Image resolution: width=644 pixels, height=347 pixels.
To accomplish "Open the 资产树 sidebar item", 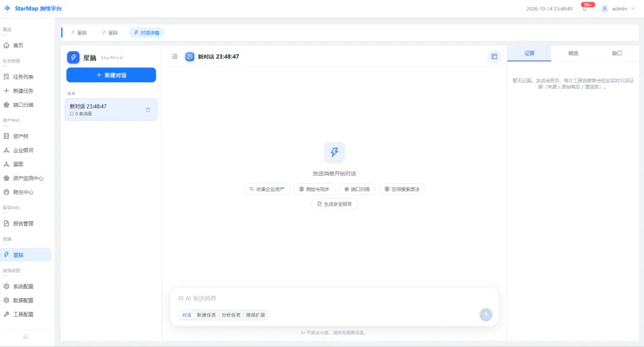I will pos(26,136).
